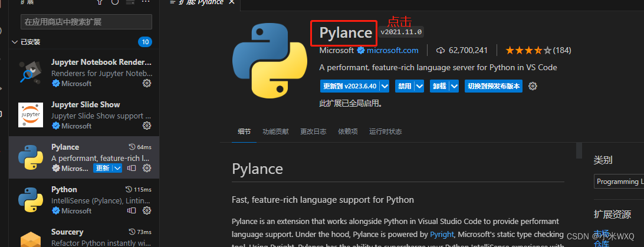Viewport: 644px width, 247px height.
Task: Click the 更新 button in the Pylance sidebar row
Action: 103,168
